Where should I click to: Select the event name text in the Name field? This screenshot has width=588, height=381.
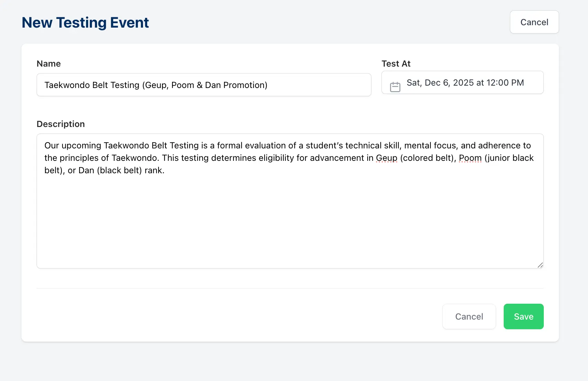[155, 85]
